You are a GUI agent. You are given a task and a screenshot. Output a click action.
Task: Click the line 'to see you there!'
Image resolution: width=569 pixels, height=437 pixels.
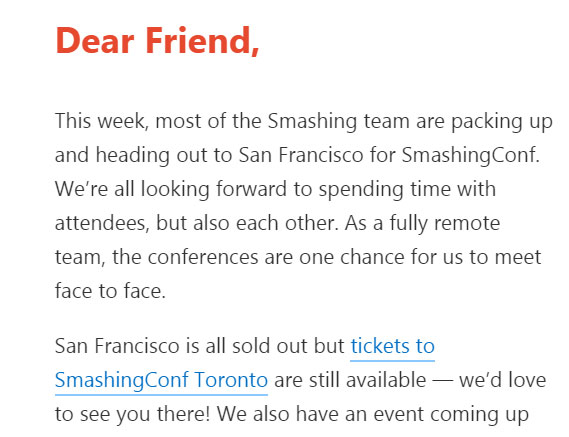(132, 414)
